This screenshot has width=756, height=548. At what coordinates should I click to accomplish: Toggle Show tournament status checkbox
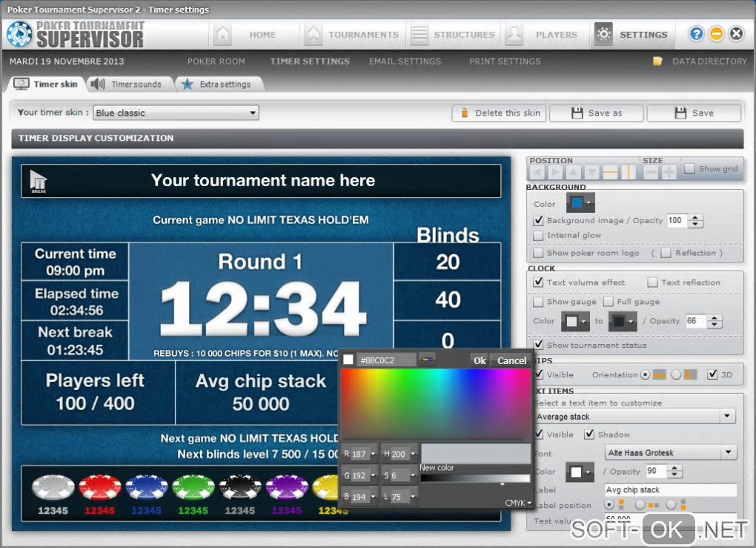(x=538, y=345)
